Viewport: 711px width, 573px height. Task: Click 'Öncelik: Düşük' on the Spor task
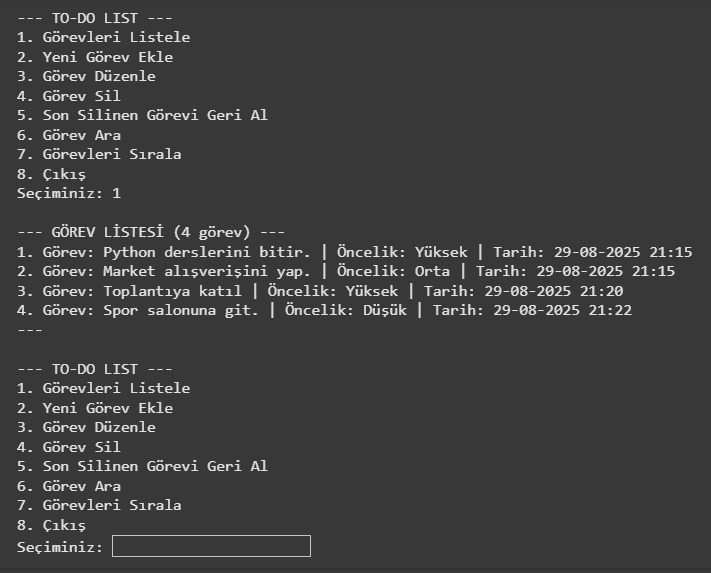tap(346, 310)
